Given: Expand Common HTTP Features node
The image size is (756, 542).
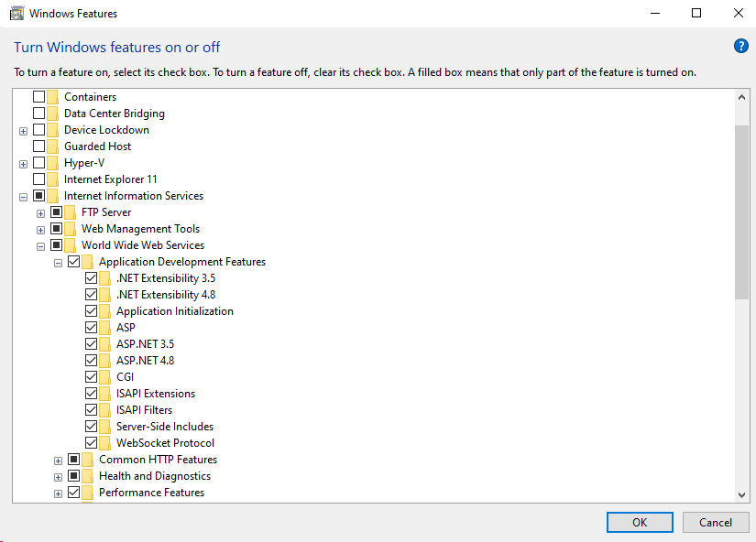Looking at the screenshot, I should point(58,461).
